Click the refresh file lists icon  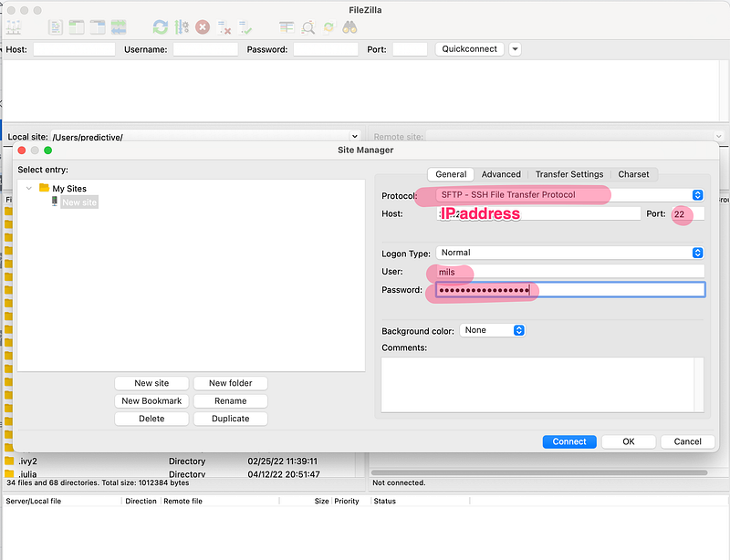(x=161, y=28)
